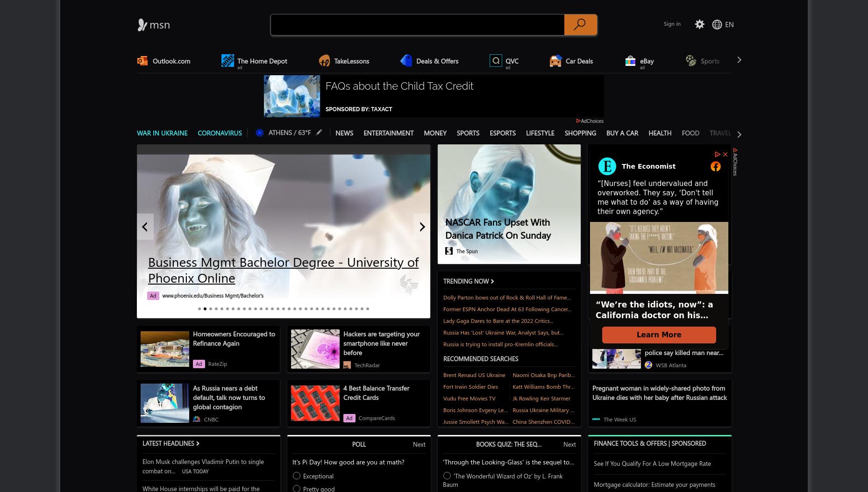The height and width of the screenshot is (492, 868).
Task: Open the TakeLessons shortcut icon
Action: coord(324,61)
